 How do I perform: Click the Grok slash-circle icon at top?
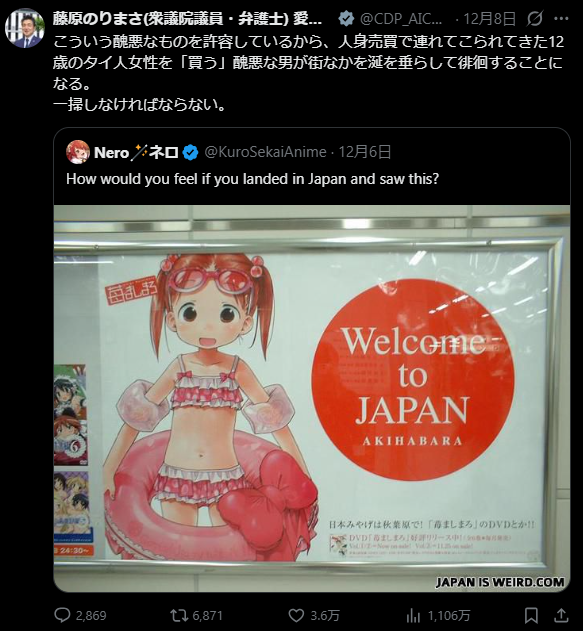point(534,19)
